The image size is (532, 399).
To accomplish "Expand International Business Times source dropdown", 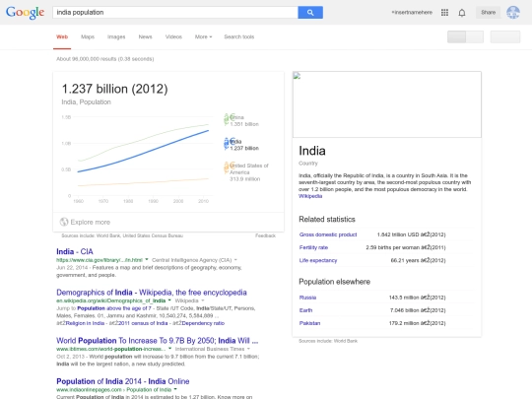I will 248,349.
